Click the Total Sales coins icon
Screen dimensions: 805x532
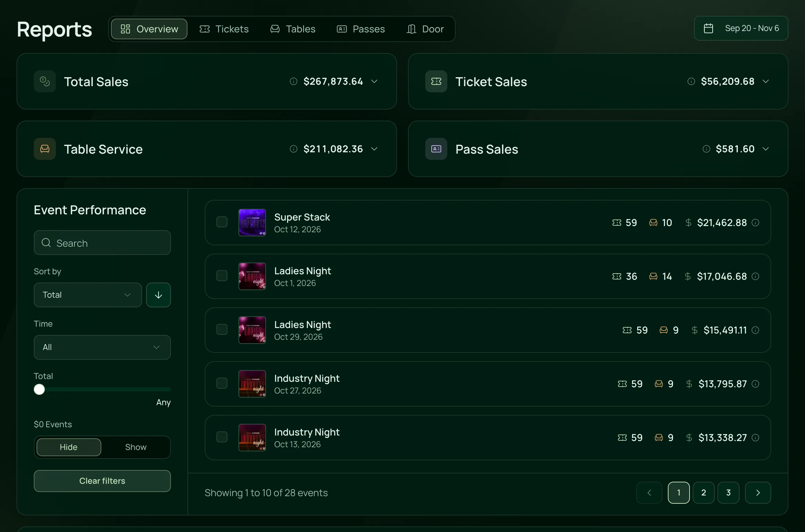[x=45, y=81]
